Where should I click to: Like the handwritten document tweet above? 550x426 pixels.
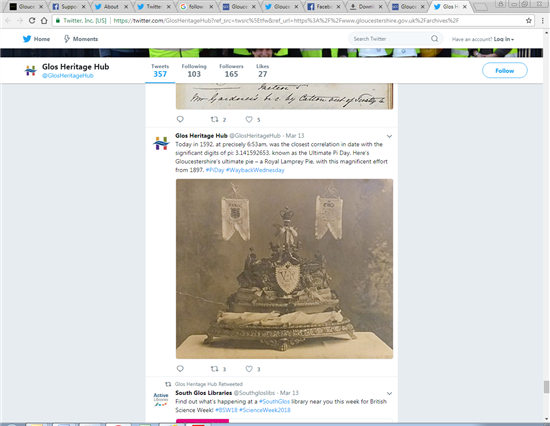(249, 119)
